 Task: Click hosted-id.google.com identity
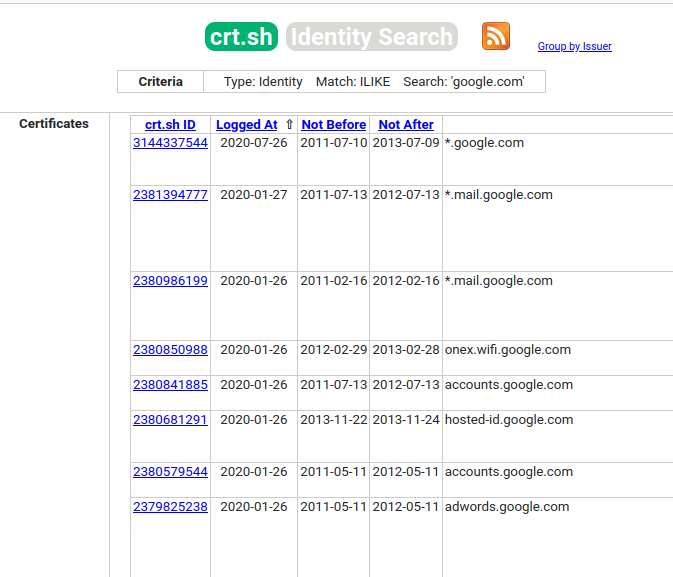509,419
